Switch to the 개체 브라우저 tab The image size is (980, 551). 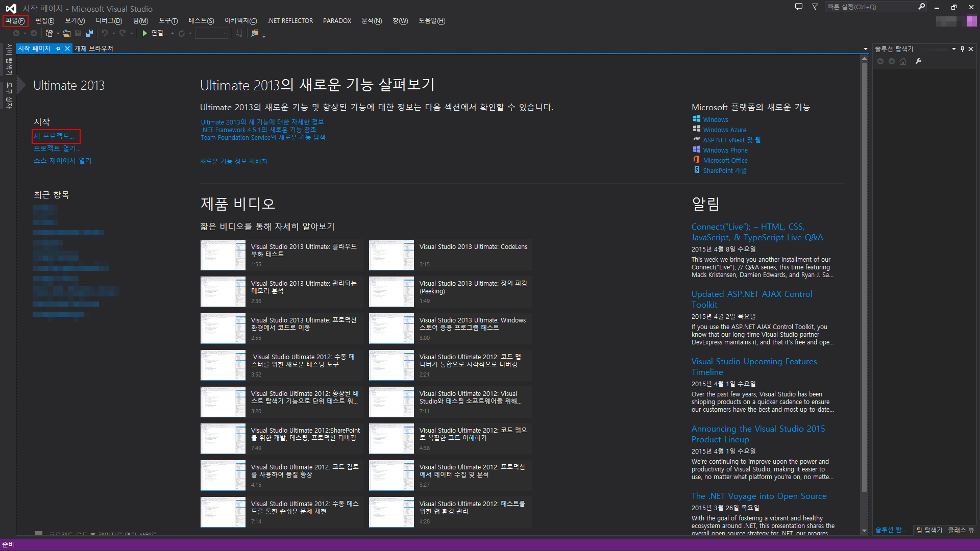(94, 48)
